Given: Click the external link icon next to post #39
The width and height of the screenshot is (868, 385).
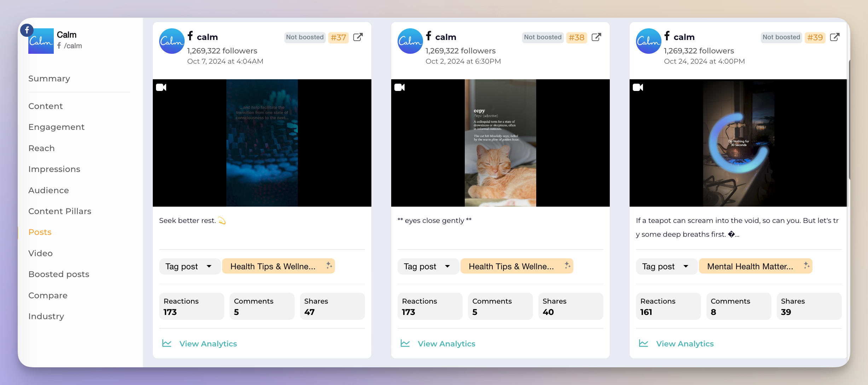Looking at the screenshot, I should click(x=835, y=36).
